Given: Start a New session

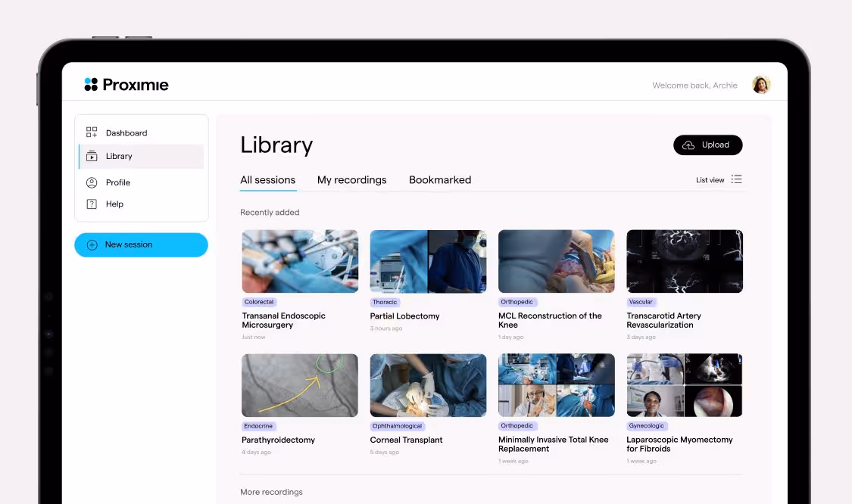Looking at the screenshot, I should [142, 245].
